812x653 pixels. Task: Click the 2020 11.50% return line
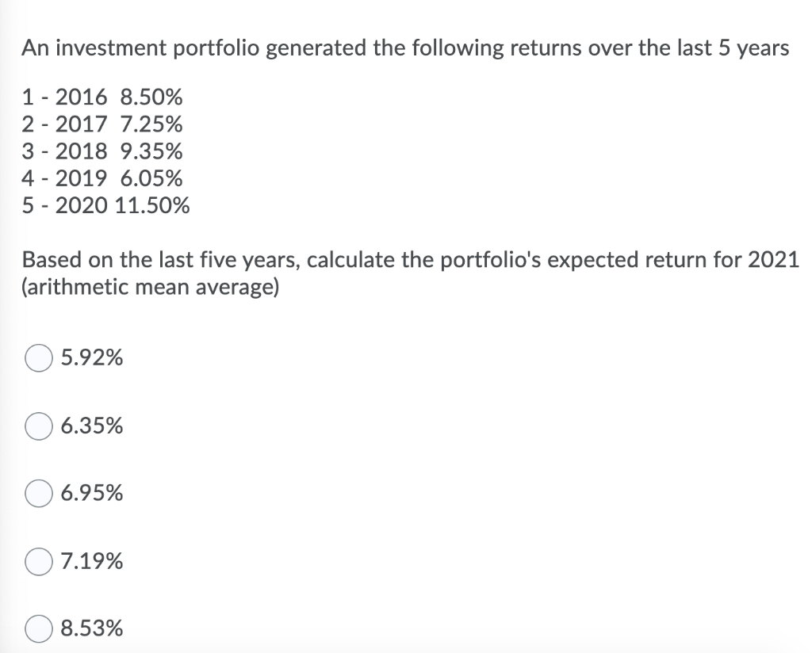[105, 205]
